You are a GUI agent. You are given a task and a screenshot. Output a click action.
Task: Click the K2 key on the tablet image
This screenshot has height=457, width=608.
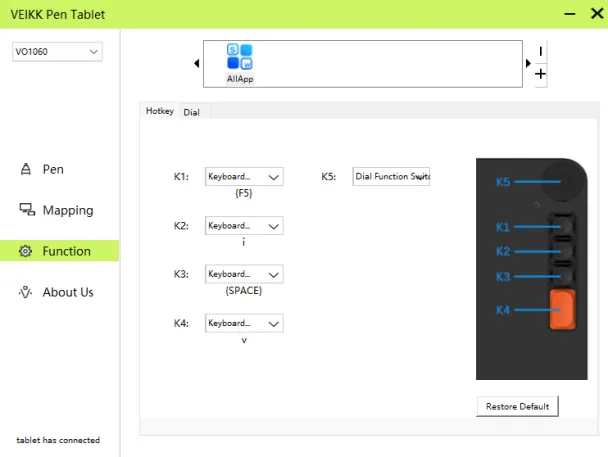pos(562,251)
